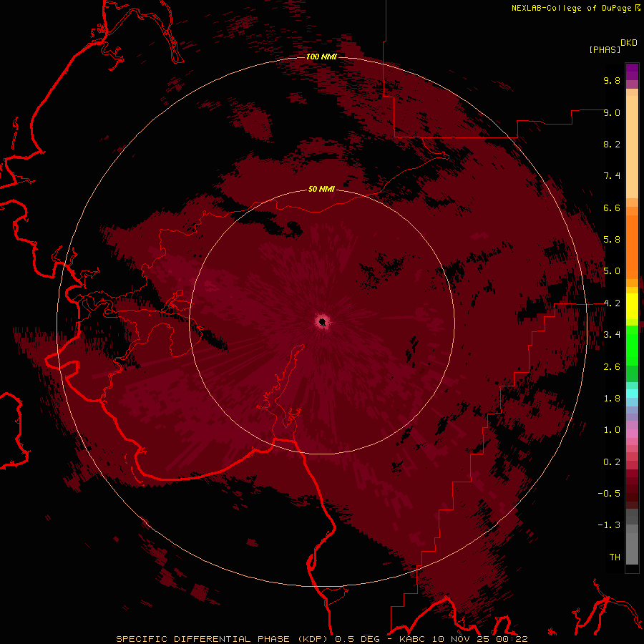Image resolution: width=644 pixels, height=644 pixels.
Task: Click the yellow segment of the color bar
Action: click(x=632, y=306)
